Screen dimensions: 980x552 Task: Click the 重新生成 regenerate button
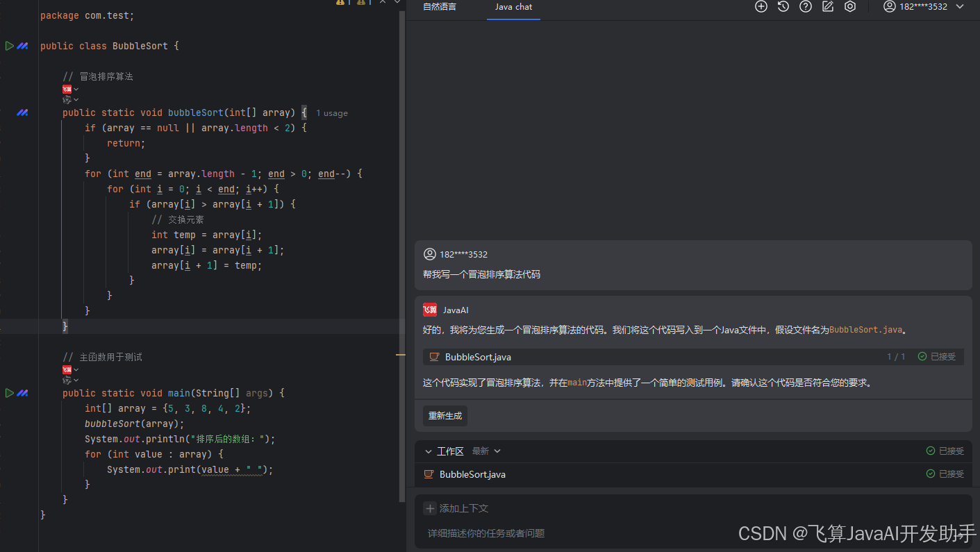tap(445, 416)
